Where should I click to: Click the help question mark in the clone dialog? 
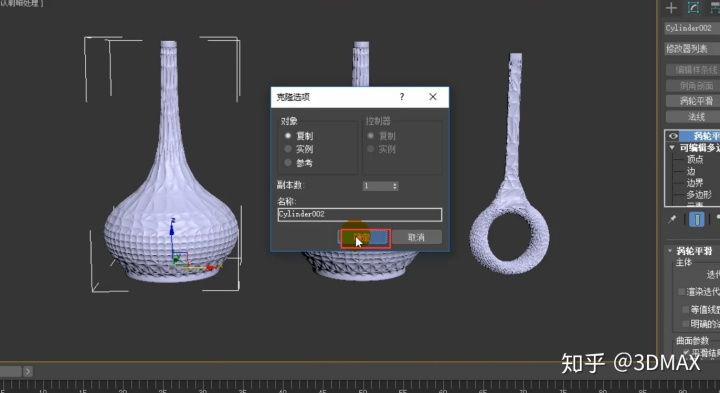click(x=402, y=96)
